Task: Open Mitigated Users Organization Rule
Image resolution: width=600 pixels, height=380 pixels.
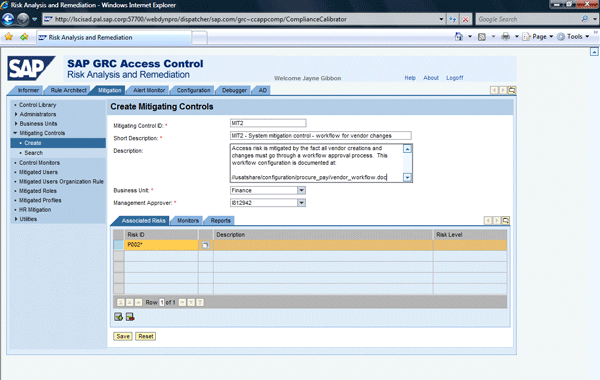Action: pos(61,181)
